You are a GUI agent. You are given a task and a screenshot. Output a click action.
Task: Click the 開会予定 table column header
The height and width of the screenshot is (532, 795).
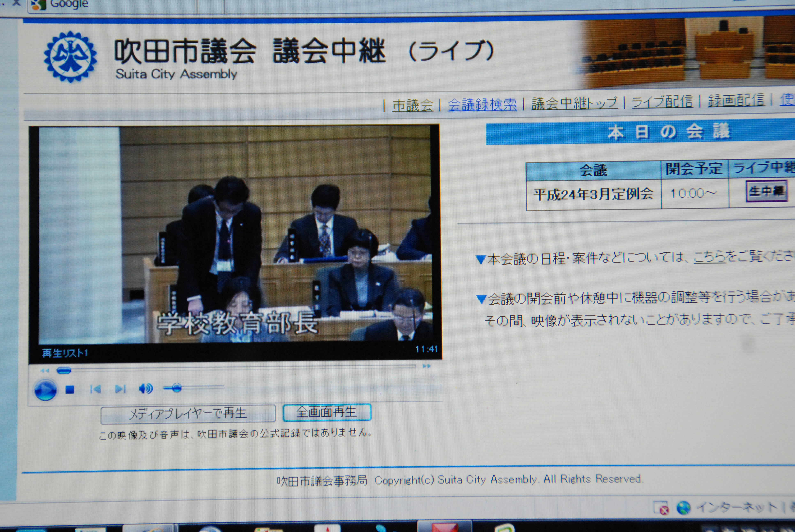point(694,169)
